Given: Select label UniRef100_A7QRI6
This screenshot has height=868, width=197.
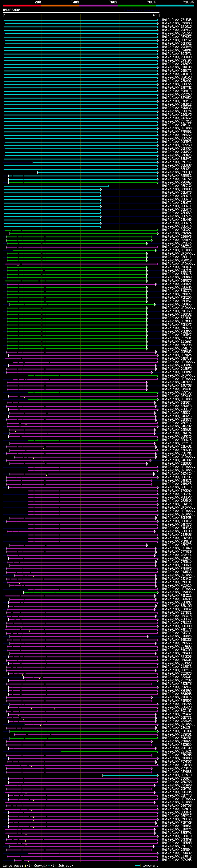Looking at the screenshot, I should pos(177,101).
